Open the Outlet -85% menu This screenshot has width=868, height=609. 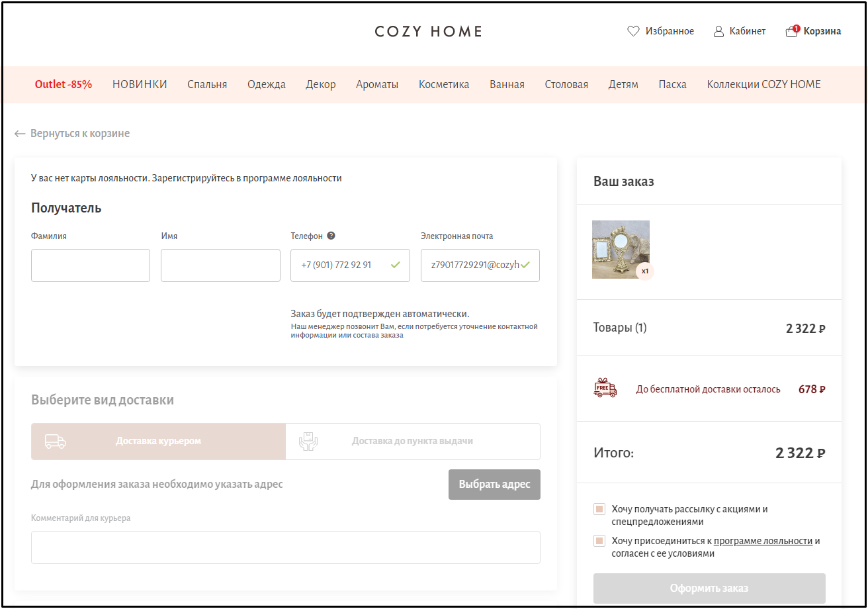64,84
